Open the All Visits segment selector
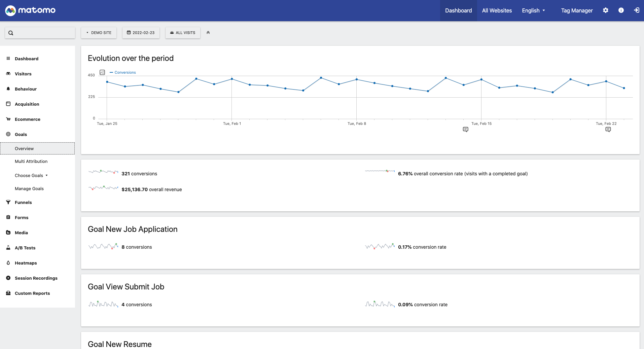 (x=183, y=33)
